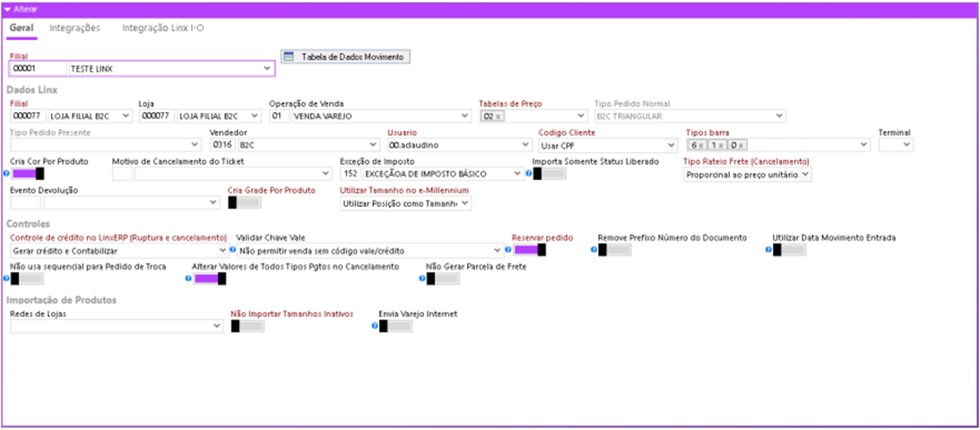Switch to the Integrações tab

click(75, 28)
